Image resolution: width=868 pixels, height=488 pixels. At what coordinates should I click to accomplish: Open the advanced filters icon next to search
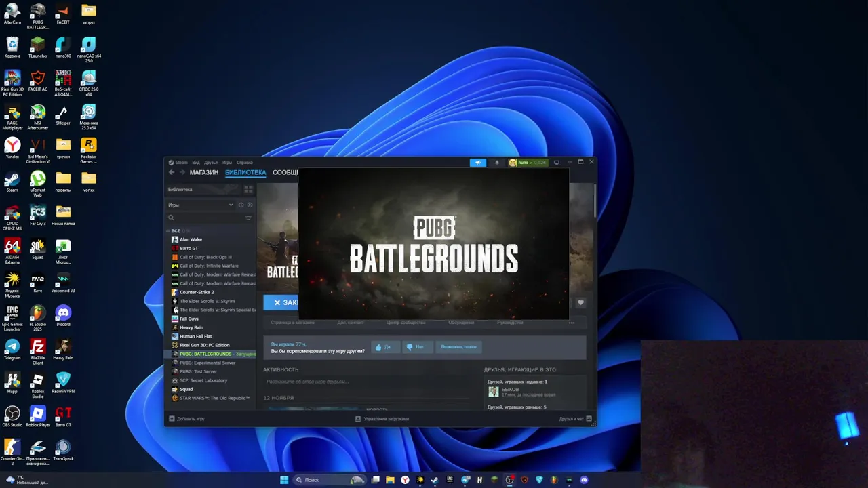248,218
